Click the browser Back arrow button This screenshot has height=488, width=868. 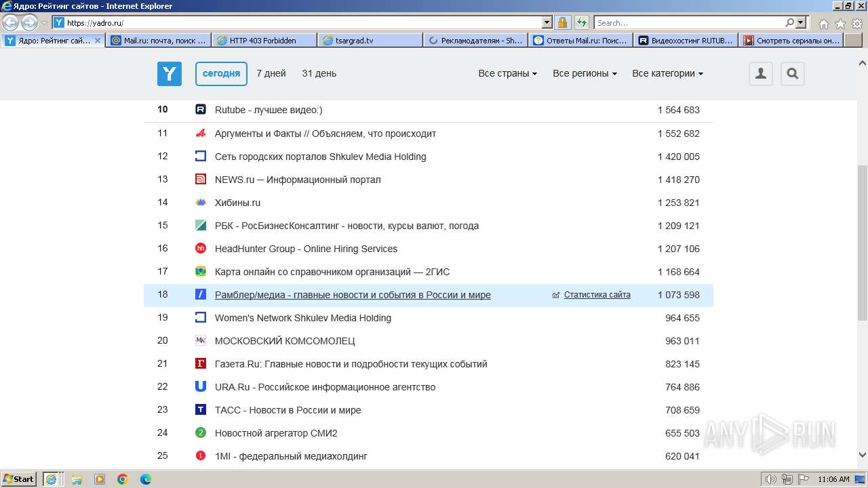11,22
